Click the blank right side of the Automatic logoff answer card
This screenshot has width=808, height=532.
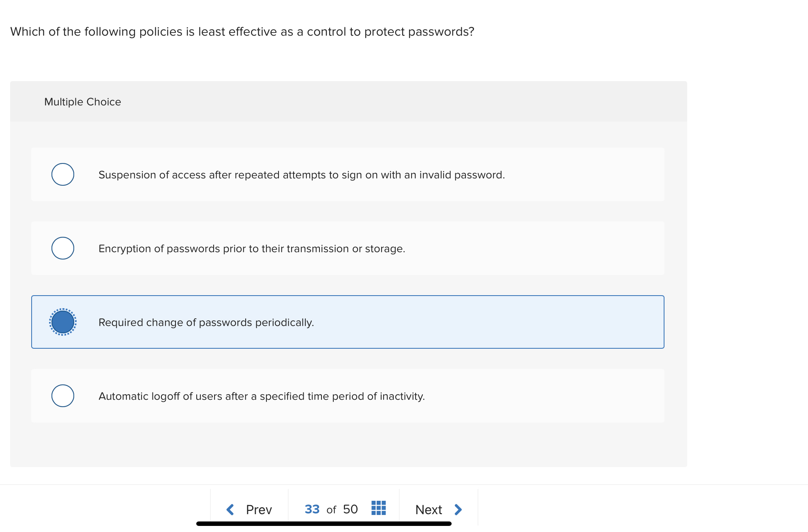tap(568, 396)
